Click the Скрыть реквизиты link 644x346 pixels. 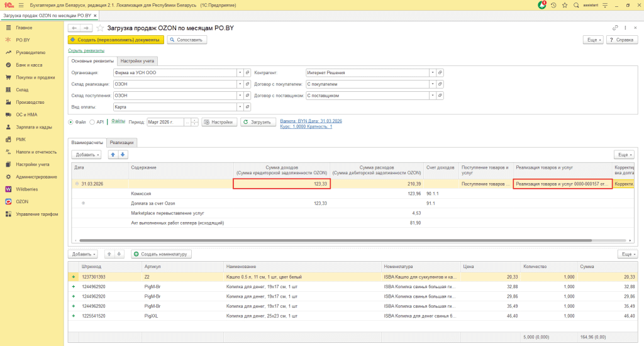point(86,50)
